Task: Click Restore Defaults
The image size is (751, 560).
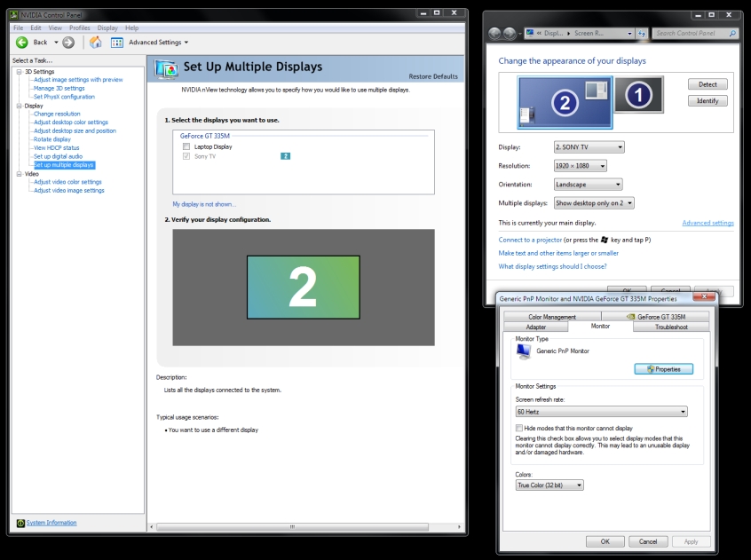Action: pyautogui.click(x=433, y=76)
